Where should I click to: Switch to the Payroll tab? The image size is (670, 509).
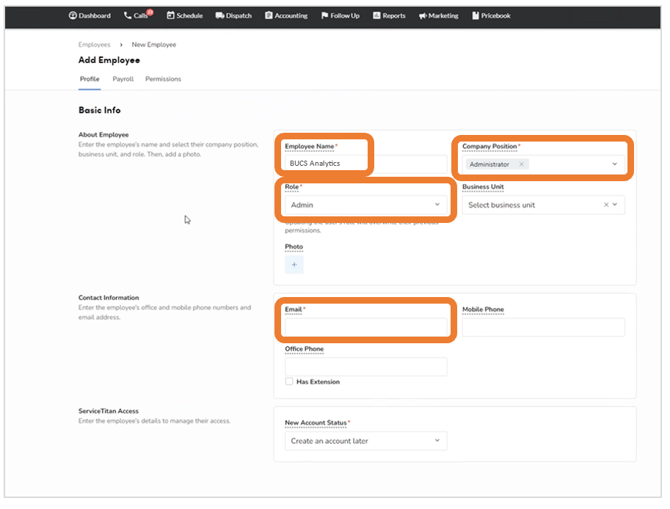123,78
